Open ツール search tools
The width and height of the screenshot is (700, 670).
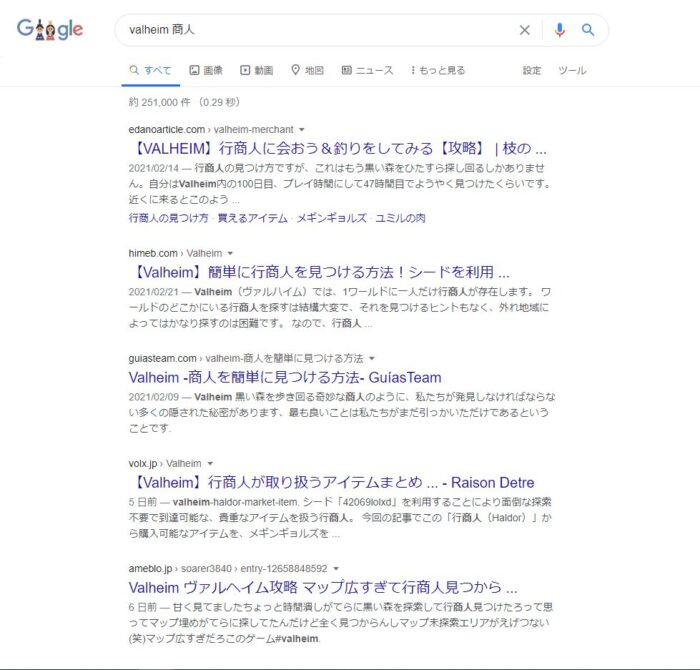pos(572,70)
